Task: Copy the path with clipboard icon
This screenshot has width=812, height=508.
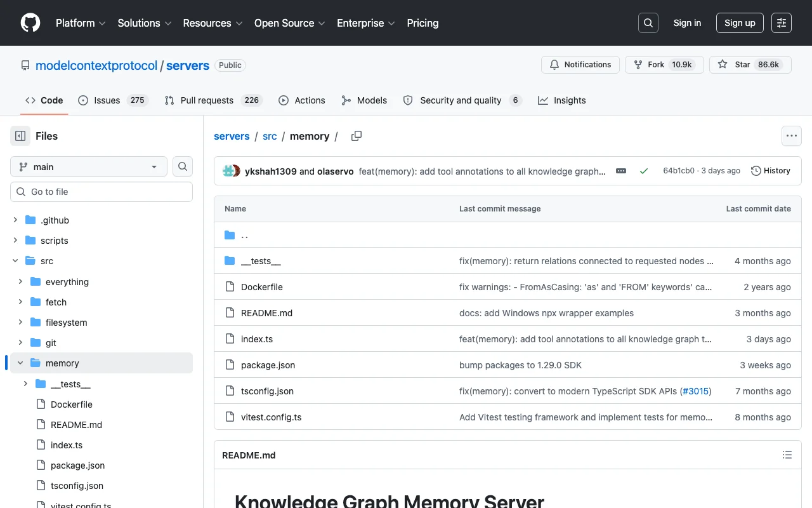Action: point(357,136)
